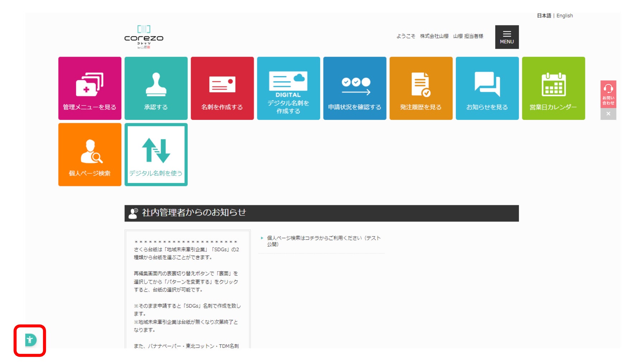Expand the MENU hamburger button
The width and height of the screenshot is (636, 364).
(507, 37)
